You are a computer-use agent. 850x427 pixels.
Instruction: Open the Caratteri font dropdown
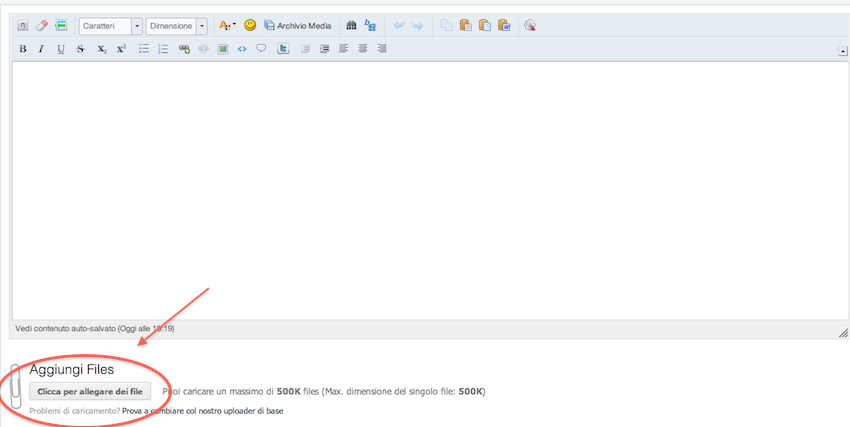[x=111, y=26]
